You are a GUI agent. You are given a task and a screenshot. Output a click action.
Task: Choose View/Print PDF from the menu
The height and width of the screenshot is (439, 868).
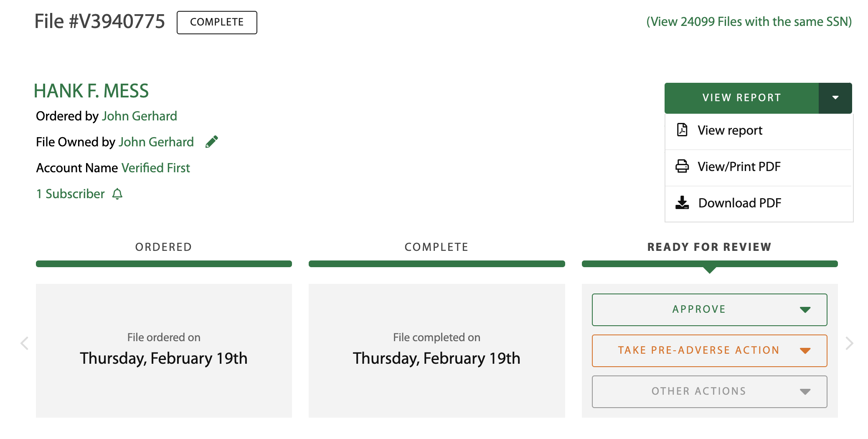coord(739,166)
